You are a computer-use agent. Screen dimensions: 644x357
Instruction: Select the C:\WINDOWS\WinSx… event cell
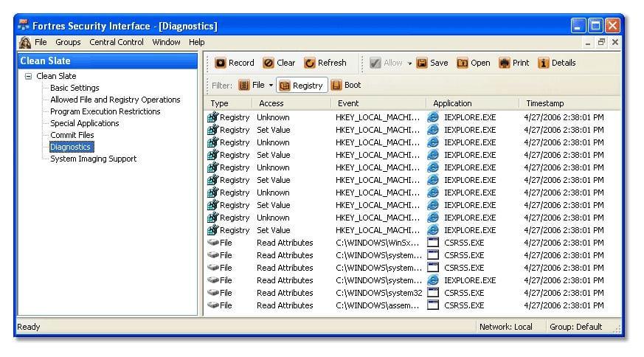tap(378, 243)
